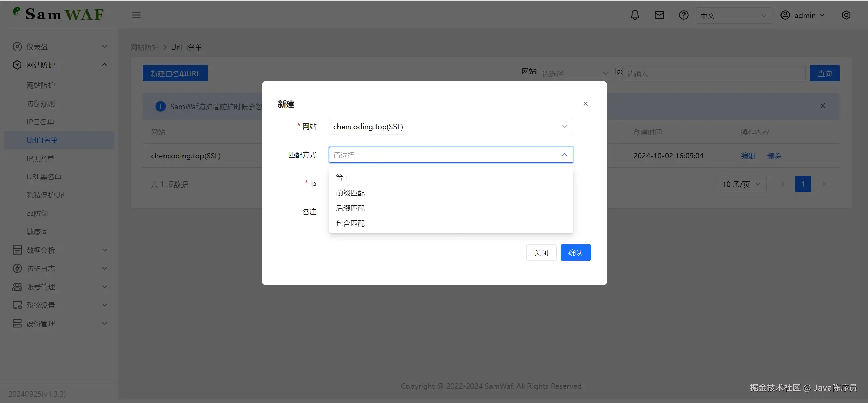
Task: Close the 新建 dialog with X icon
Action: 585,104
